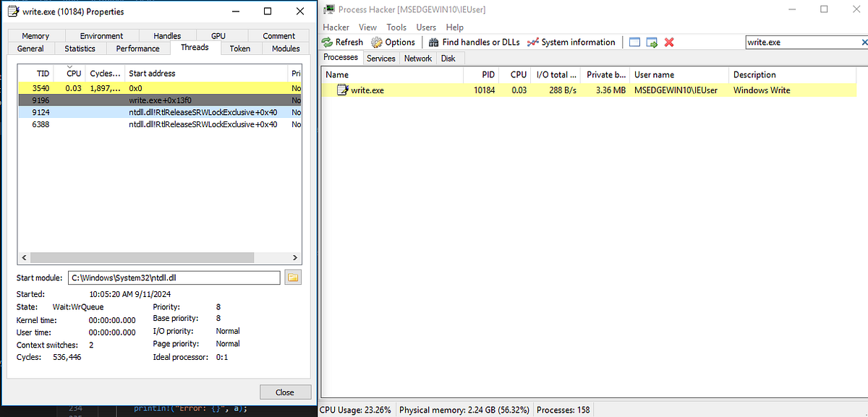The image size is (868, 417).
Task: Open System information window
Action: coord(571,42)
